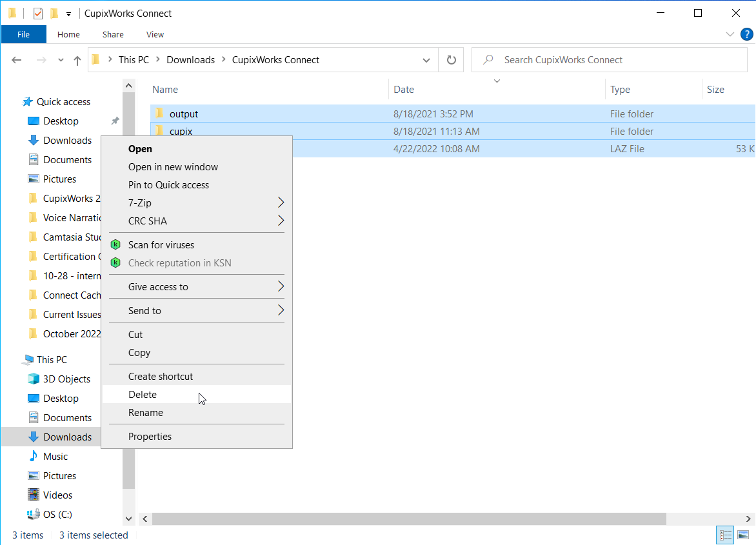Image resolution: width=756 pixels, height=545 pixels.
Task: Click the Quick access star icon
Action: (x=28, y=102)
